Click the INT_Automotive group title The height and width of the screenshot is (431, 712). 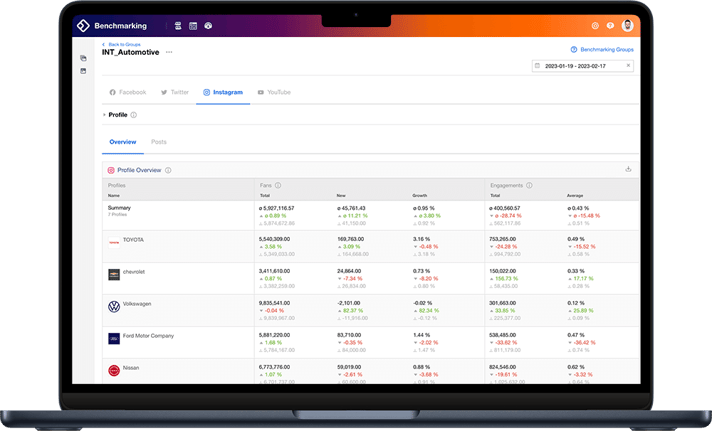(130, 52)
